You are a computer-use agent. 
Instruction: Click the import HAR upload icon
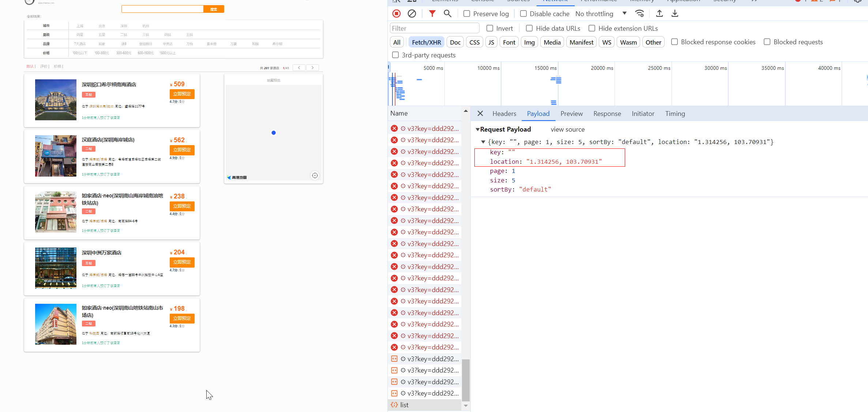[x=659, y=14]
